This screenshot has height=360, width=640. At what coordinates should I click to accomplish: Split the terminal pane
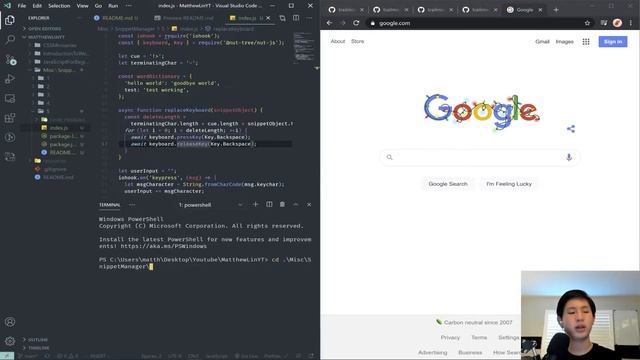coord(269,204)
